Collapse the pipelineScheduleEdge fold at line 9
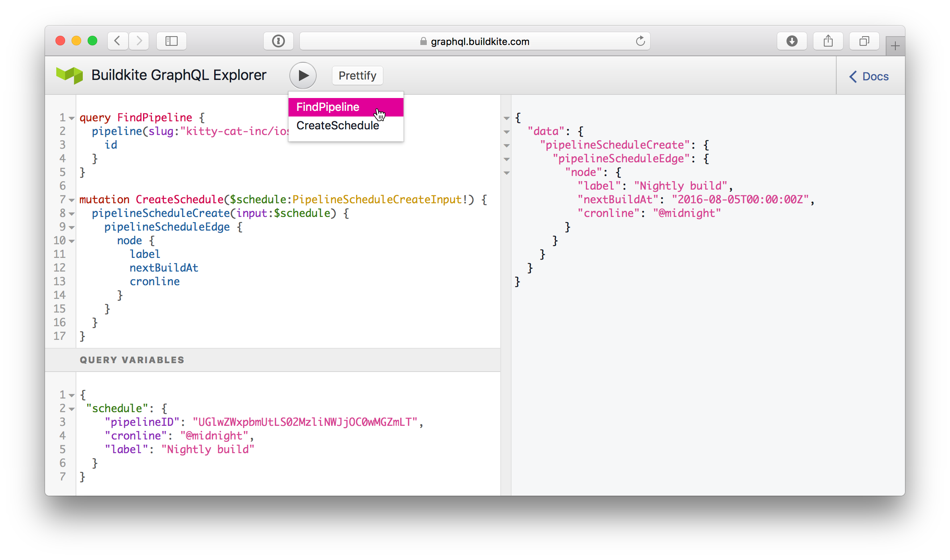The image size is (950, 560). (72, 227)
